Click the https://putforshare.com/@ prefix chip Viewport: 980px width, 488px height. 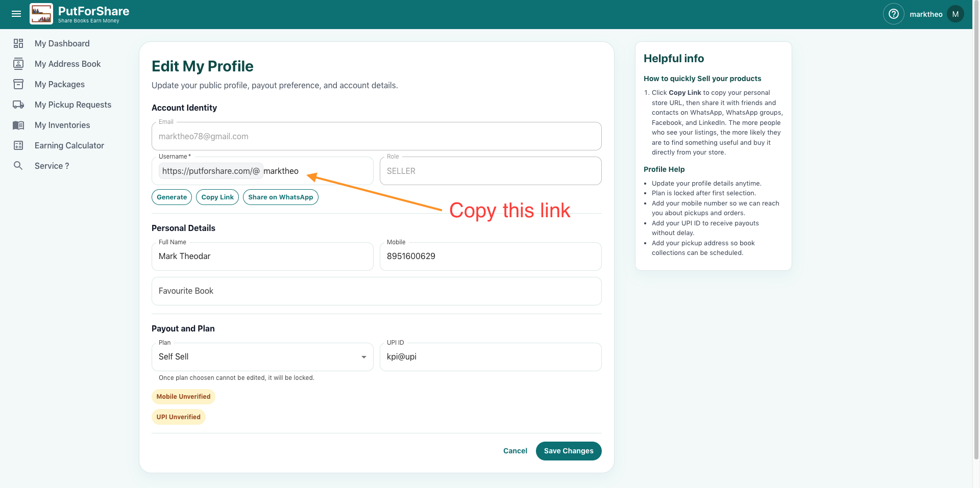click(211, 171)
